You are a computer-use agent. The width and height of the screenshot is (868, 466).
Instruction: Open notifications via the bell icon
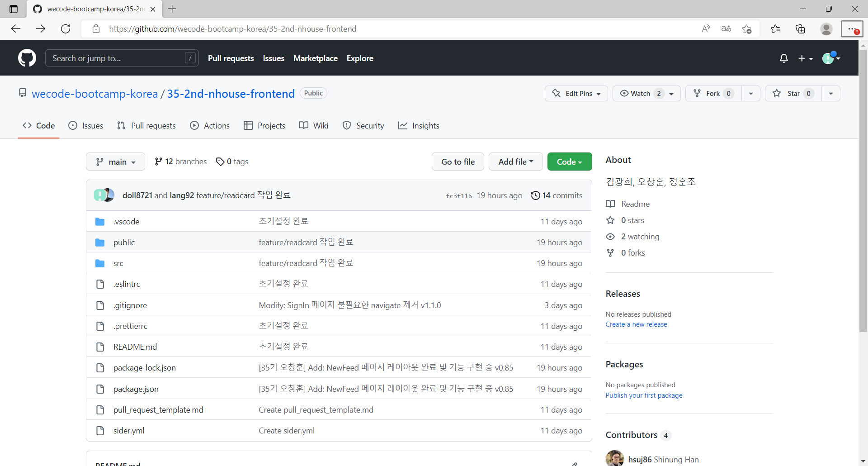(x=783, y=58)
